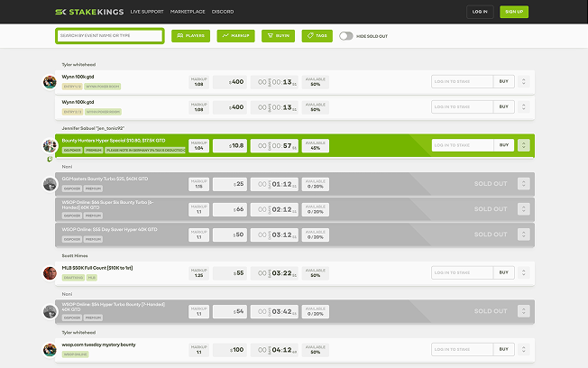The height and width of the screenshot is (368, 588).
Task: Expand the WSOP Online $66 Super Six row
Action: click(523, 209)
